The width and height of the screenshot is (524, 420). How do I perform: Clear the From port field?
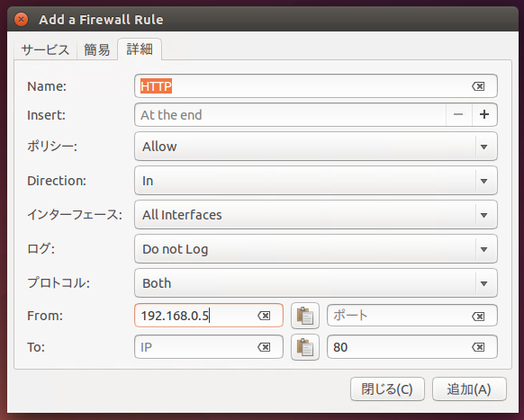pos(478,317)
